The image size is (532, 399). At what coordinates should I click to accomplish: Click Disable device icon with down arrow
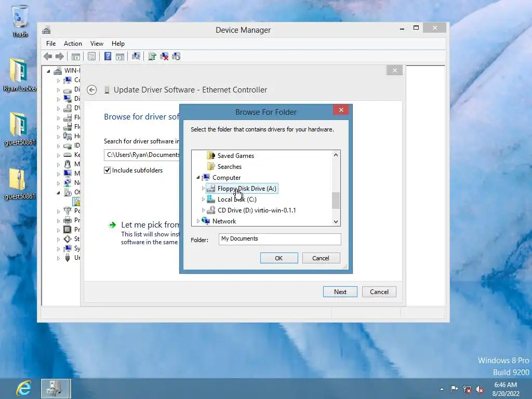[176, 56]
